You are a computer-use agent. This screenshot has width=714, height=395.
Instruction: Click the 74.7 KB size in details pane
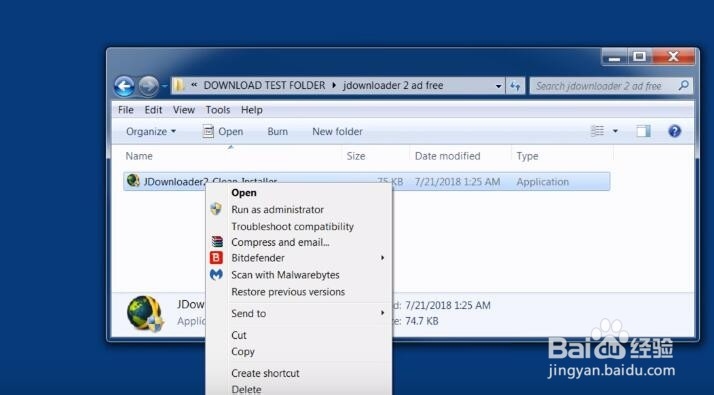click(x=421, y=321)
